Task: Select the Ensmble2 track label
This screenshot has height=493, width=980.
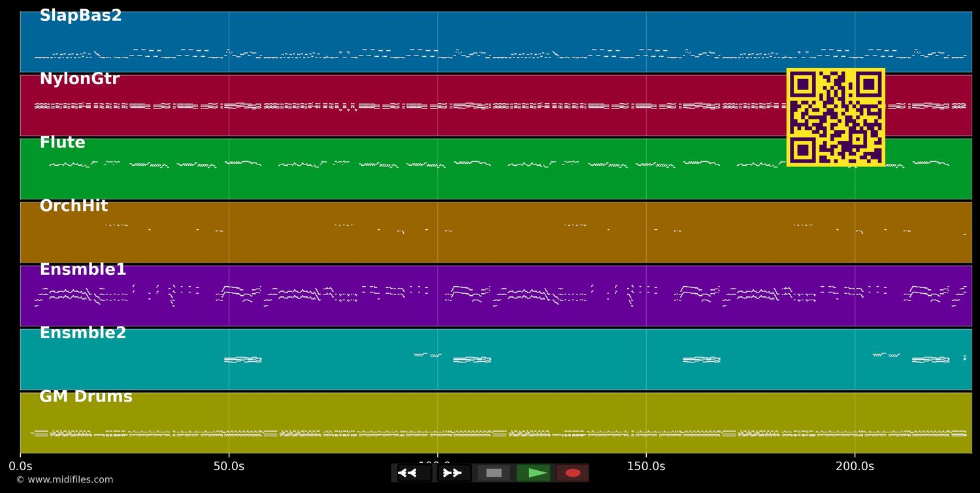Action: coord(82,333)
